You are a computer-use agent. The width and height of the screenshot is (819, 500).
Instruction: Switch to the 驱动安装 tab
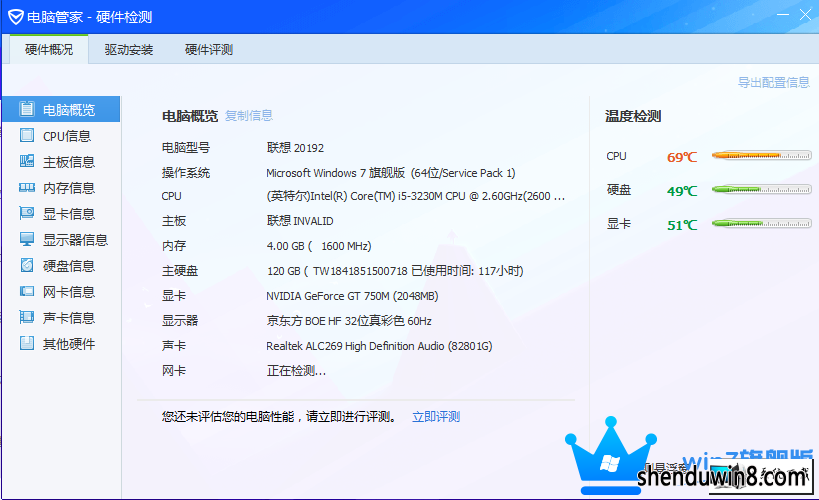[128, 50]
